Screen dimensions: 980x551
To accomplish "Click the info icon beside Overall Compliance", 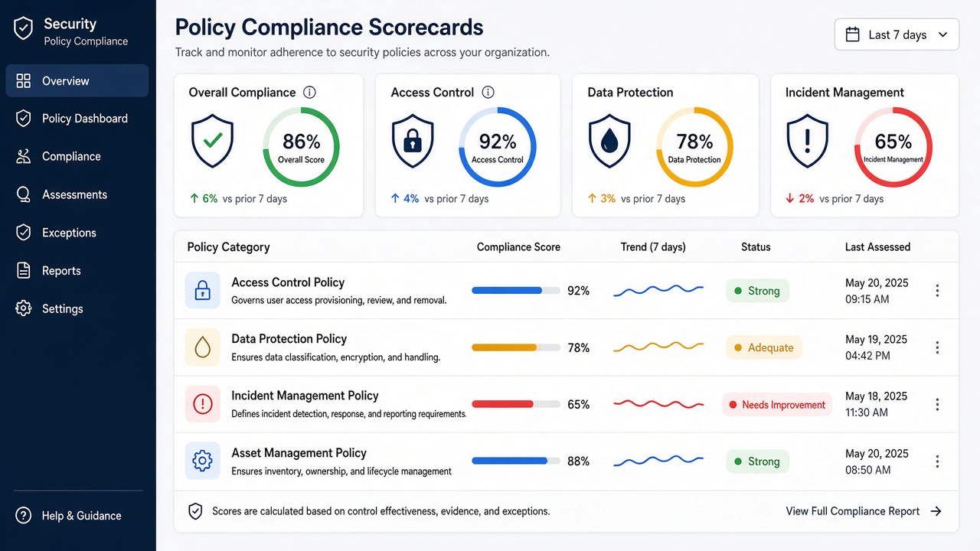I will [309, 93].
